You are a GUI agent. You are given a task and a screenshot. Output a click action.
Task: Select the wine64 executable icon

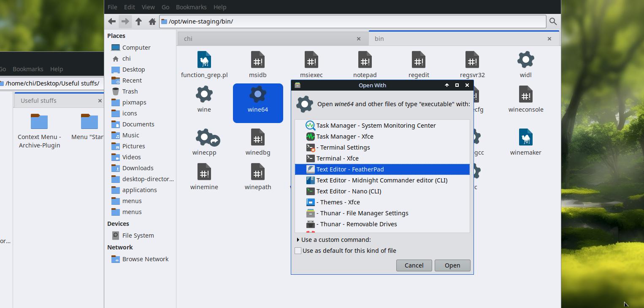(x=258, y=94)
